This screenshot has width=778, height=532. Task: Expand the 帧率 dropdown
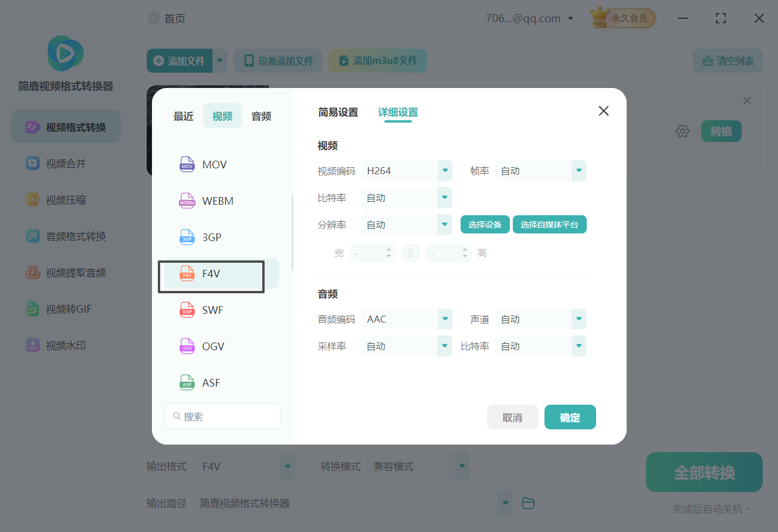pyautogui.click(x=540, y=170)
